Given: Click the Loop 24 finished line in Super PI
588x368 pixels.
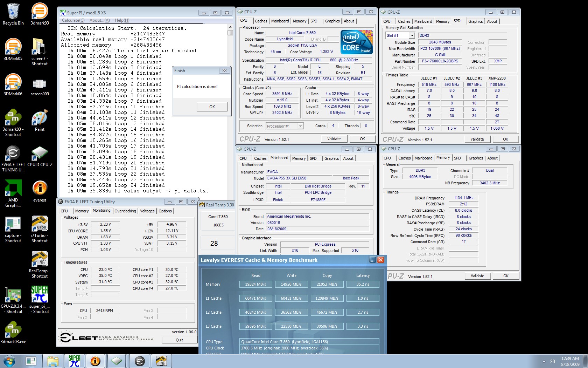Looking at the screenshot, I should [x=116, y=185].
